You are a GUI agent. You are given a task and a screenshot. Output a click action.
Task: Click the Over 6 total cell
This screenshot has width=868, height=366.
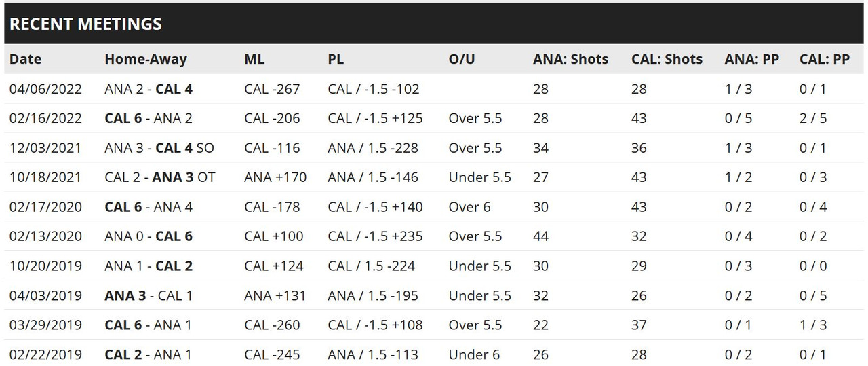point(469,206)
